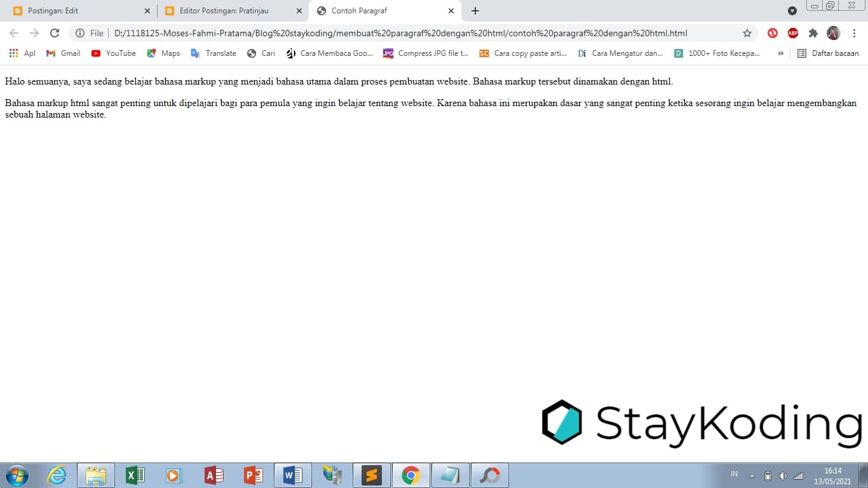Show hidden icons in the system tray
Image resolution: width=868 pixels, height=488 pixels.
750,475
